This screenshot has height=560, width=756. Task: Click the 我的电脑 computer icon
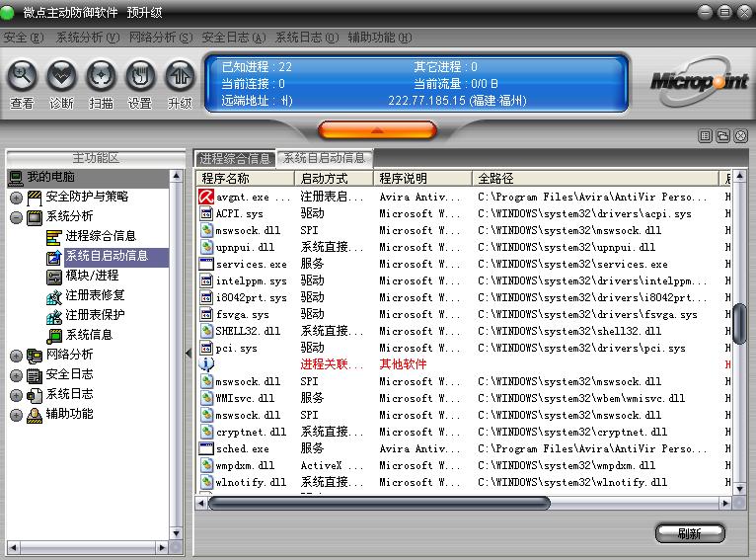click(x=16, y=178)
